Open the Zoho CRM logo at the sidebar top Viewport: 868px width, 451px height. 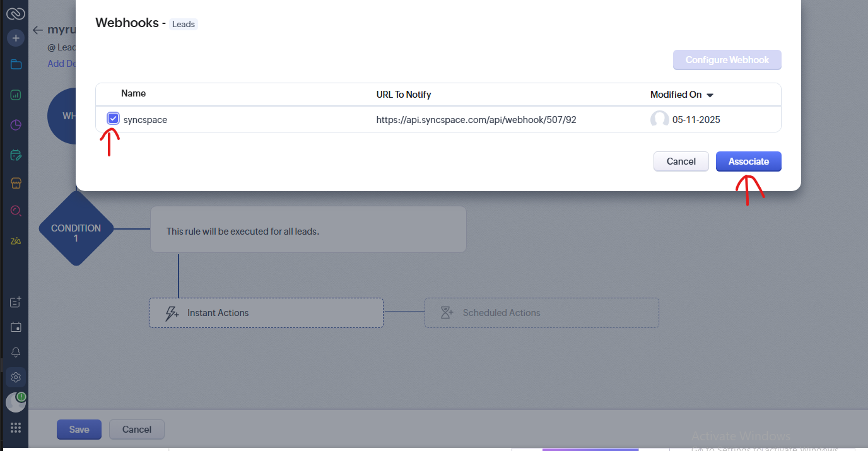tap(16, 13)
